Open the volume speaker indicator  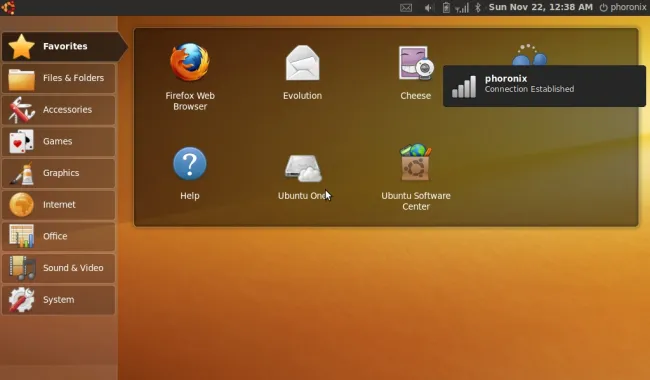pyautogui.click(x=428, y=7)
